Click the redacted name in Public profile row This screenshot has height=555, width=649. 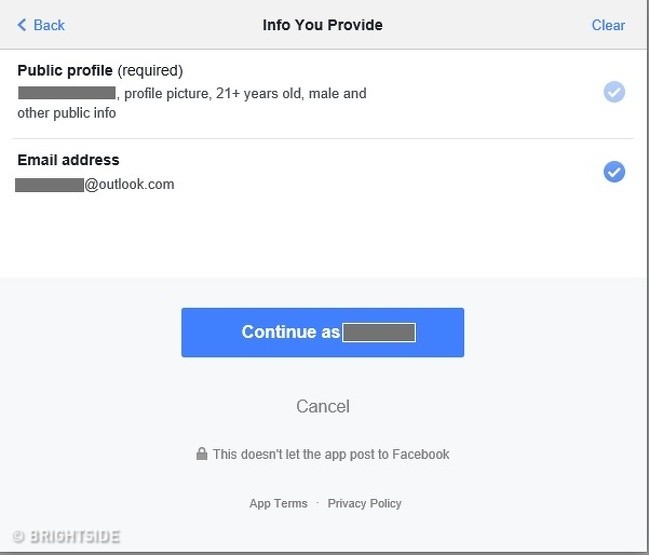(66, 93)
